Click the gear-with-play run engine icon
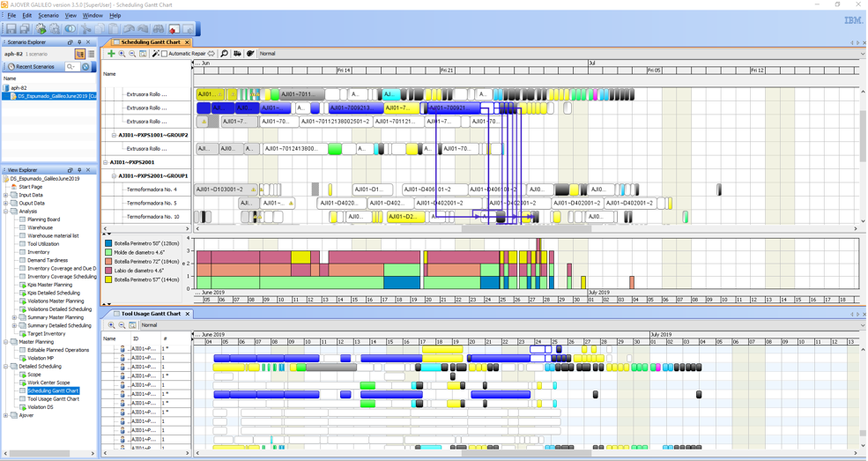868x461 pixels. tap(41, 29)
